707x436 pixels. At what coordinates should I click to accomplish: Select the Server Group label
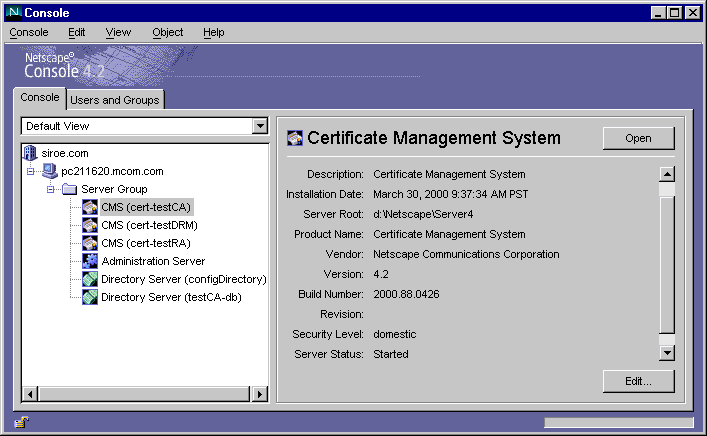click(114, 189)
